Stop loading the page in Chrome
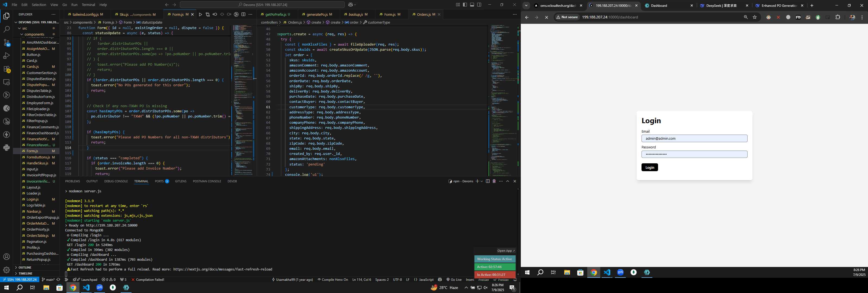The height and width of the screenshot is (293, 868). click(x=547, y=17)
